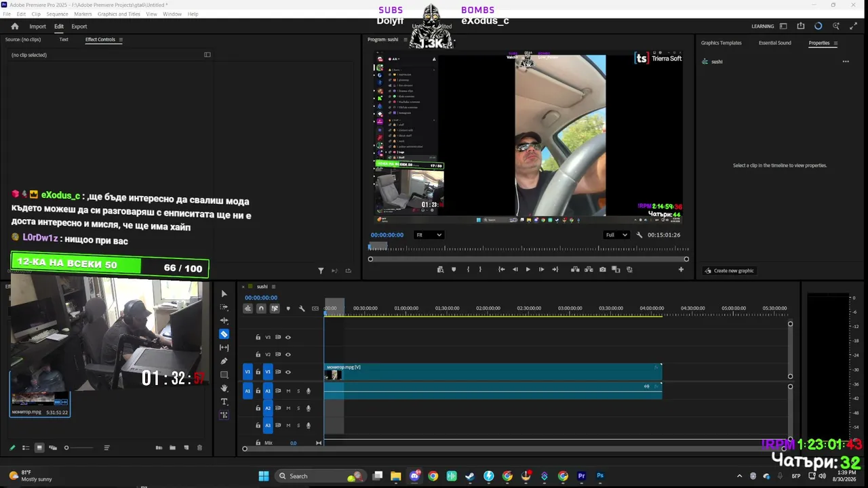
Task: Toggle V1 track output eye
Action: (288, 372)
